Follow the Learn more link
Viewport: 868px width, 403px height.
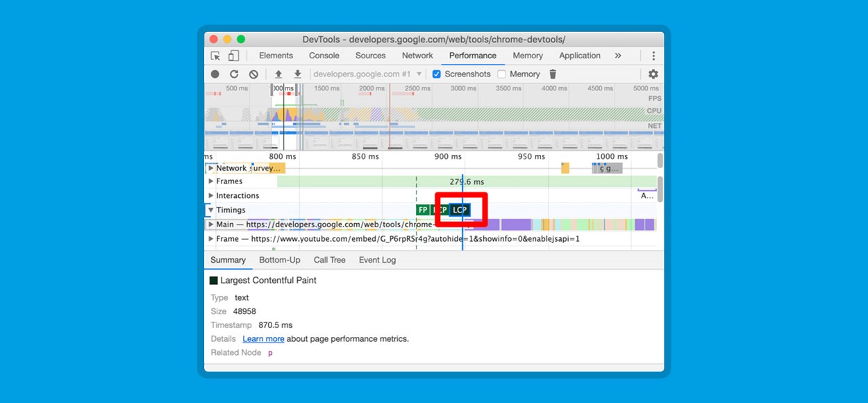[263, 339]
